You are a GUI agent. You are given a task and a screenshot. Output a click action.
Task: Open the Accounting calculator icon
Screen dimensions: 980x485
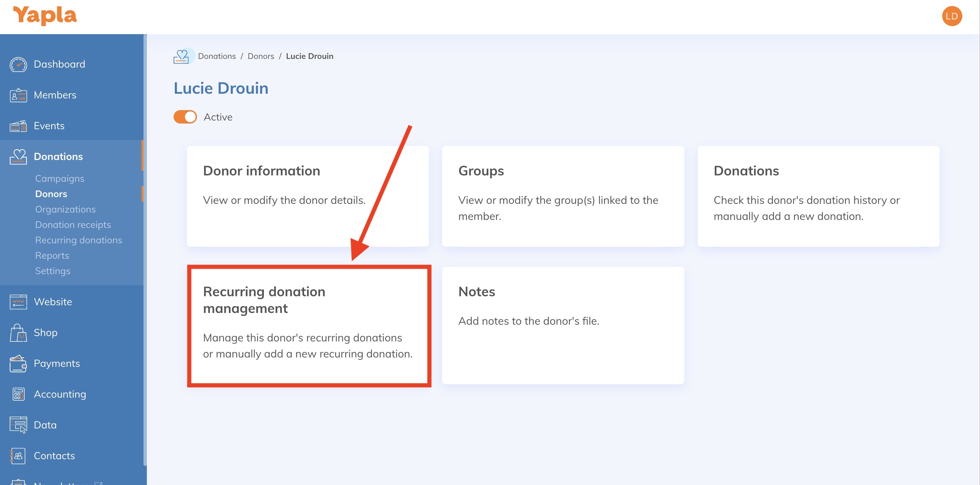tap(18, 394)
